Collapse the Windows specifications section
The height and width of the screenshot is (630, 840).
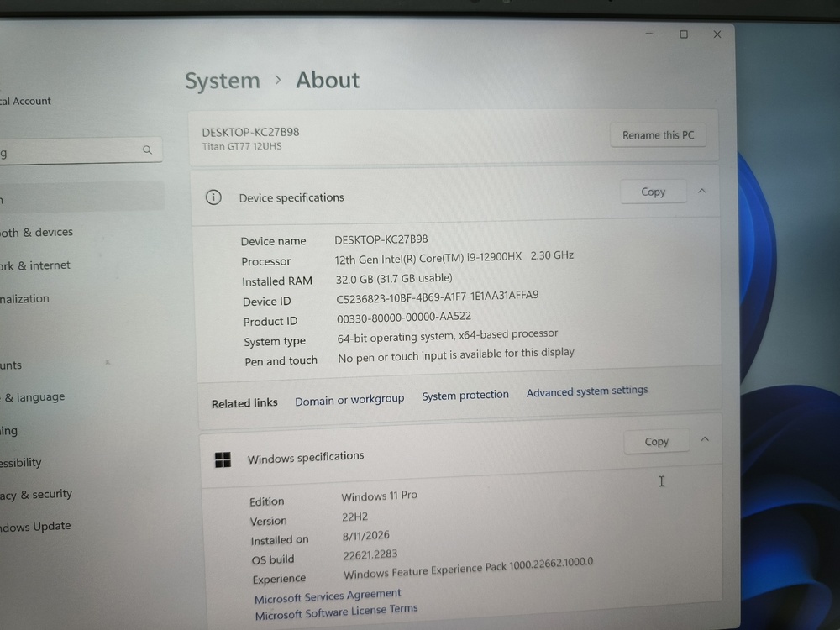click(705, 439)
